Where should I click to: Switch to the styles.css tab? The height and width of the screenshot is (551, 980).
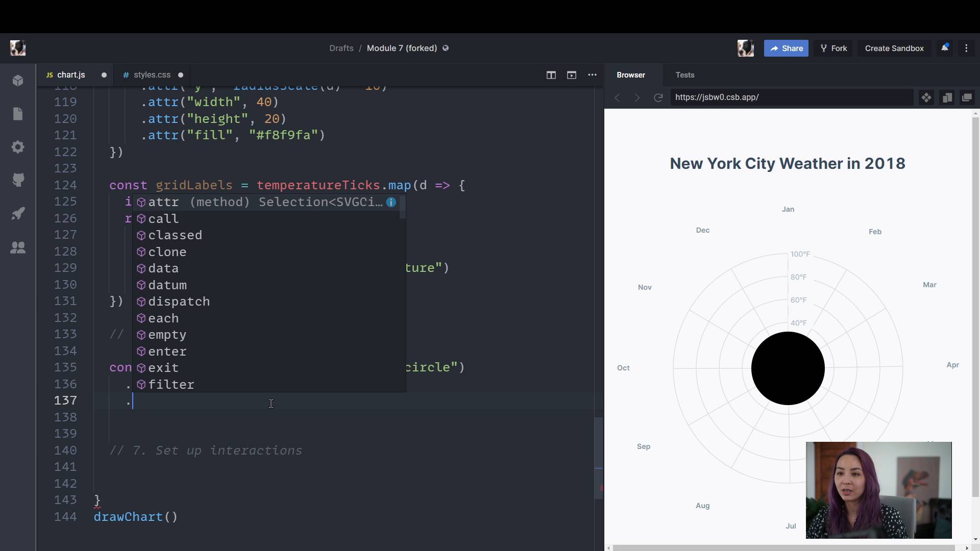tap(152, 75)
